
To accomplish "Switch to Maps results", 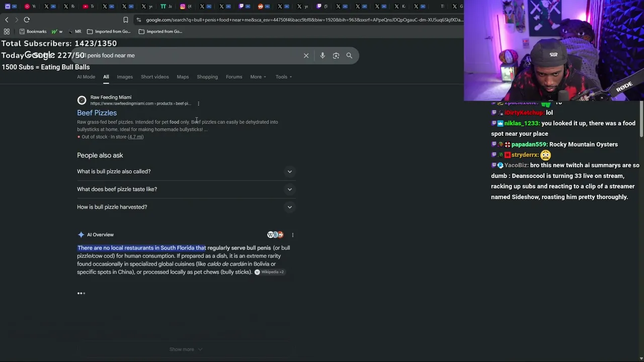I will (183, 77).
